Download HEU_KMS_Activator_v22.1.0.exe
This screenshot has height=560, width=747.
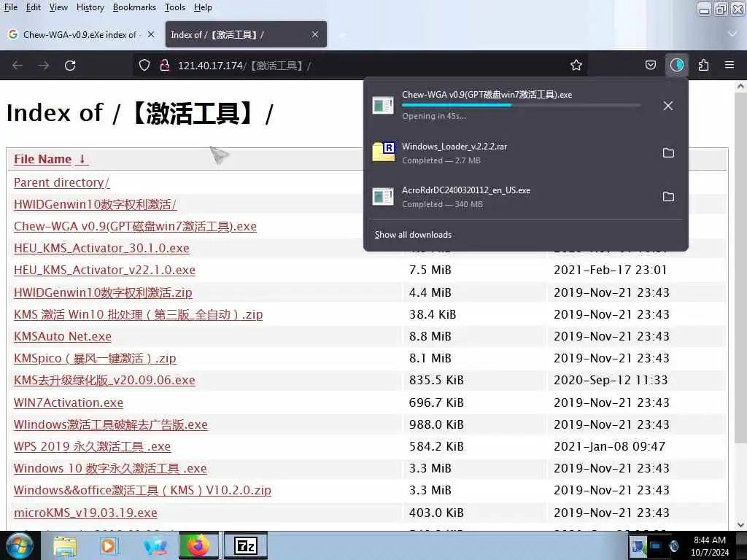click(x=104, y=270)
